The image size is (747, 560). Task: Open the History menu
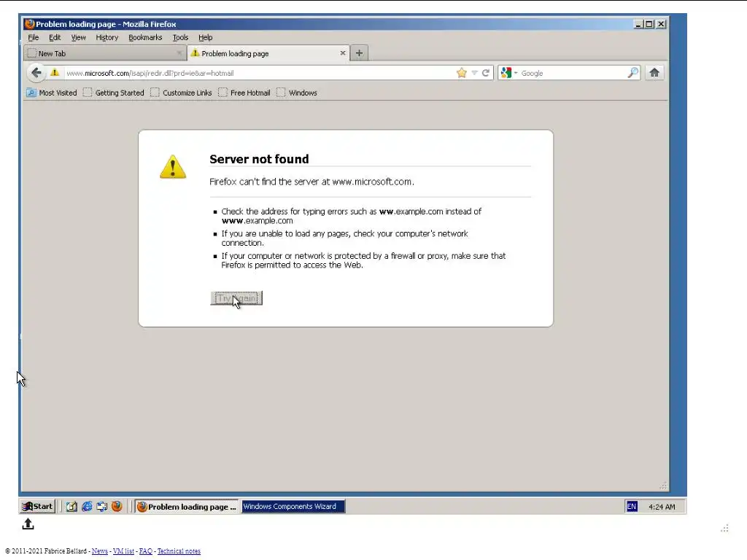pyautogui.click(x=107, y=38)
